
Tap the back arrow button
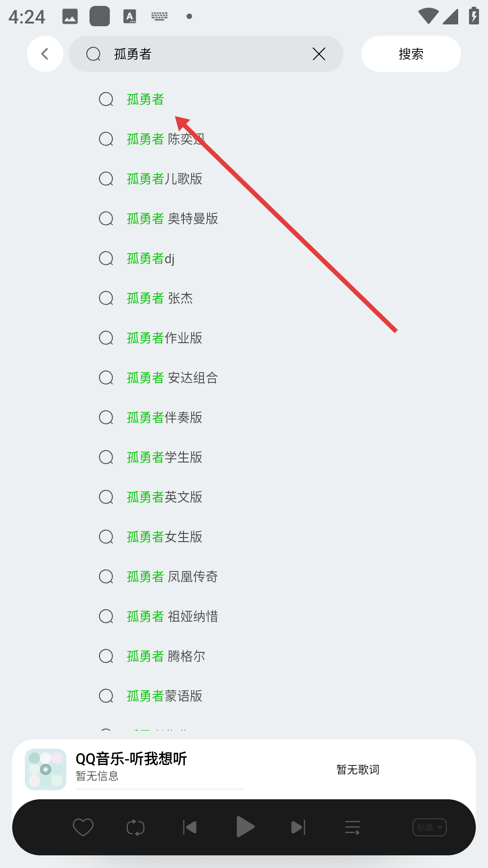45,54
